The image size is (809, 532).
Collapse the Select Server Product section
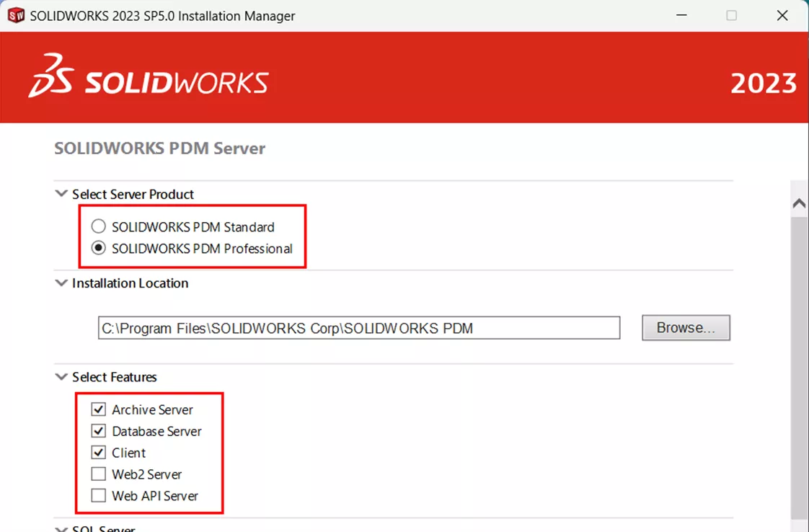click(61, 193)
